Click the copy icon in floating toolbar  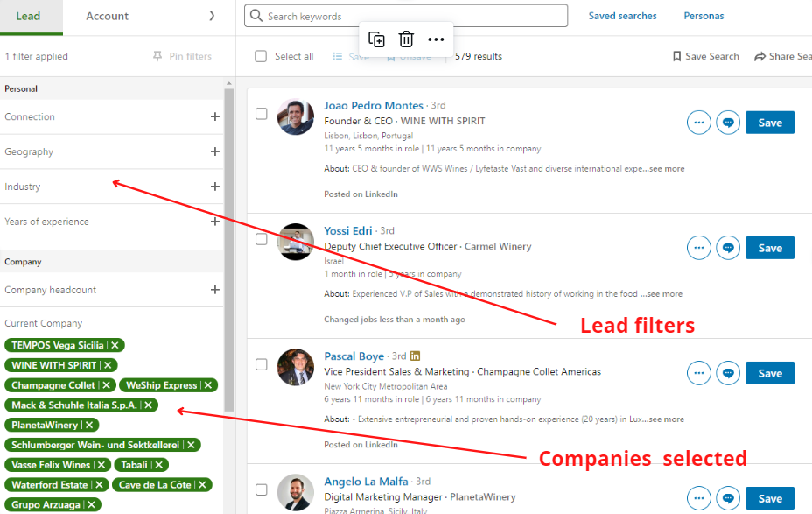coord(376,39)
